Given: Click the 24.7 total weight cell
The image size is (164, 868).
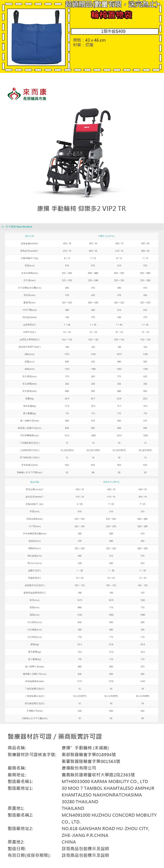Looking at the screenshot, I should (x=93, y=398).
